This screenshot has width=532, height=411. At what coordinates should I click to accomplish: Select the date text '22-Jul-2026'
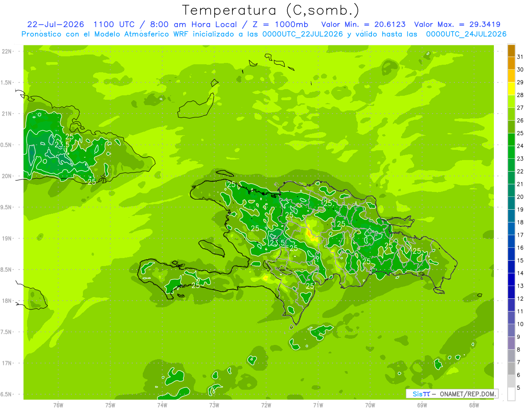(x=55, y=24)
